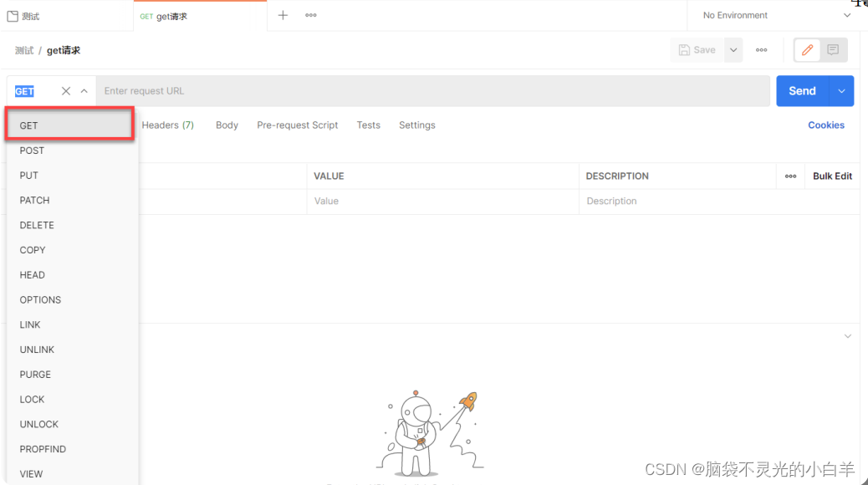Collapse the HTTP method dropdown chevron
The height and width of the screenshot is (485, 868).
84,91
